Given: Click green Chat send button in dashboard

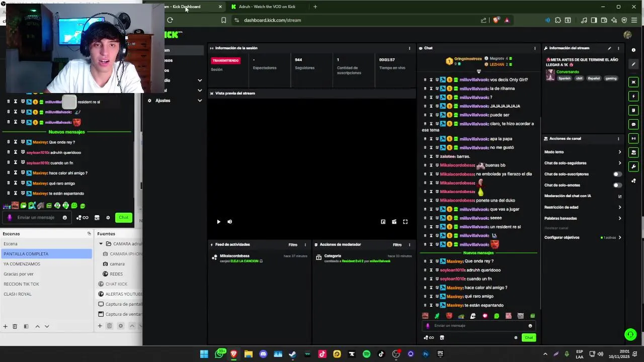Looking at the screenshot, I should click(x=528, y=338).
